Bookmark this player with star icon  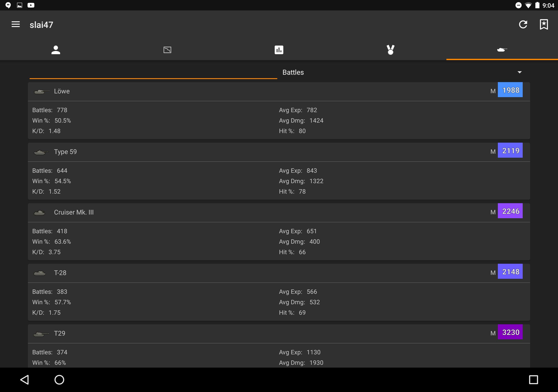pos(544,24)
